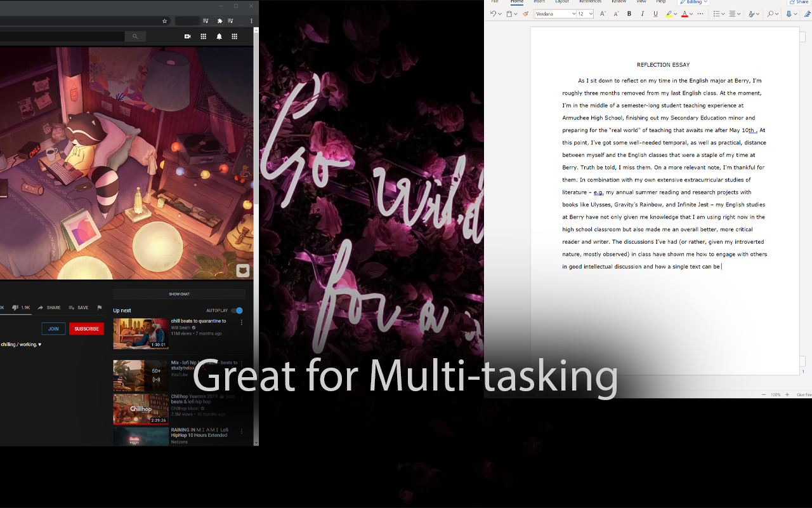Click the REFLECTION ESSAY title text
Screen dimensions: 812x508
[663, 65]
